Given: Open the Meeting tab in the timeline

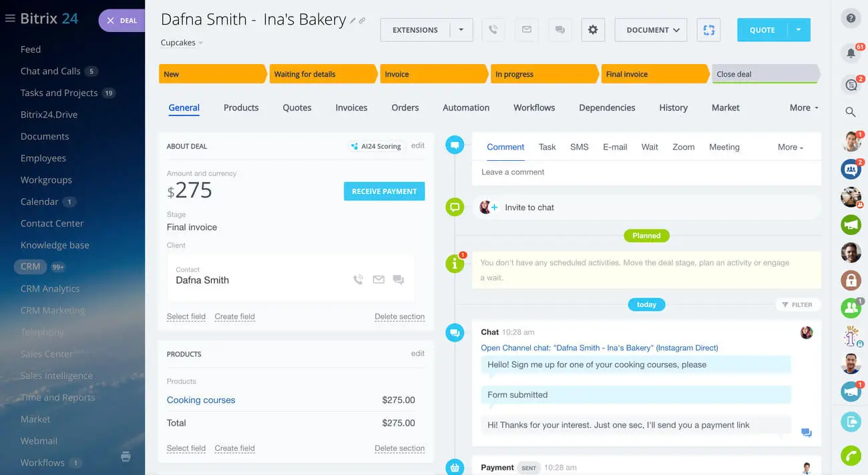Looking at the screenshot, I should point(724,147).
